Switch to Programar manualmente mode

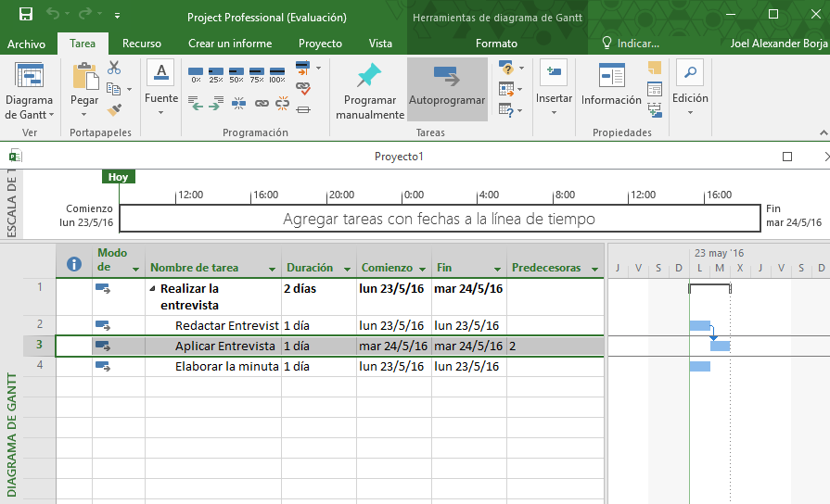click(x=369, y=93)
